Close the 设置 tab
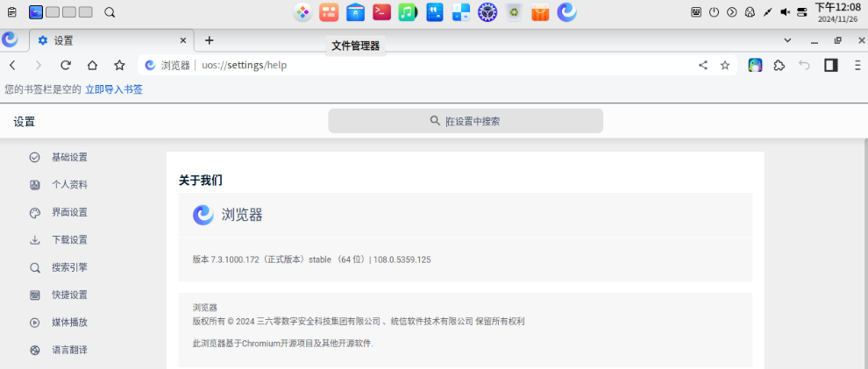868x369 pixels. 183,40
